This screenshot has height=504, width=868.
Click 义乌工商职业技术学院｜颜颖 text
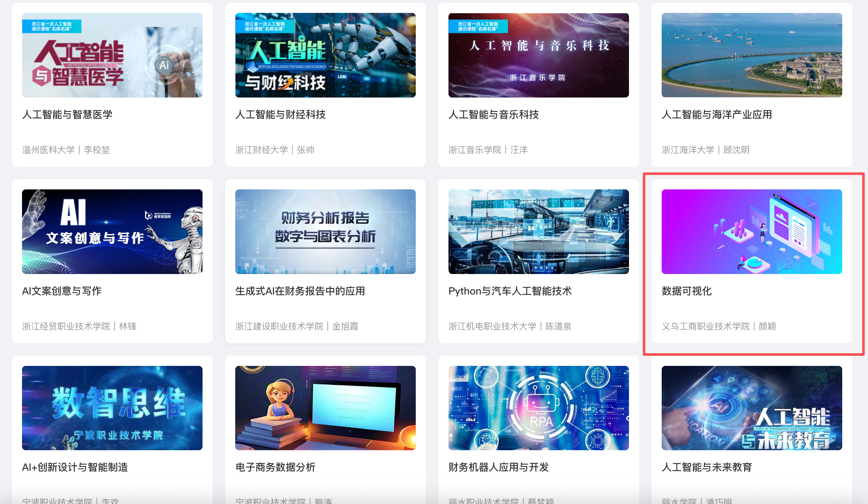pyautogui.click(x=719, y=326)
